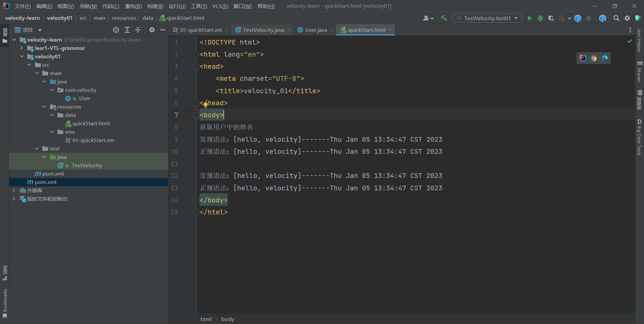The height and width of the screenshot is (324, 644).
Task: Click body in bottom editor breadcrumb
Action: pyautogui.click(x=228, y=319)
